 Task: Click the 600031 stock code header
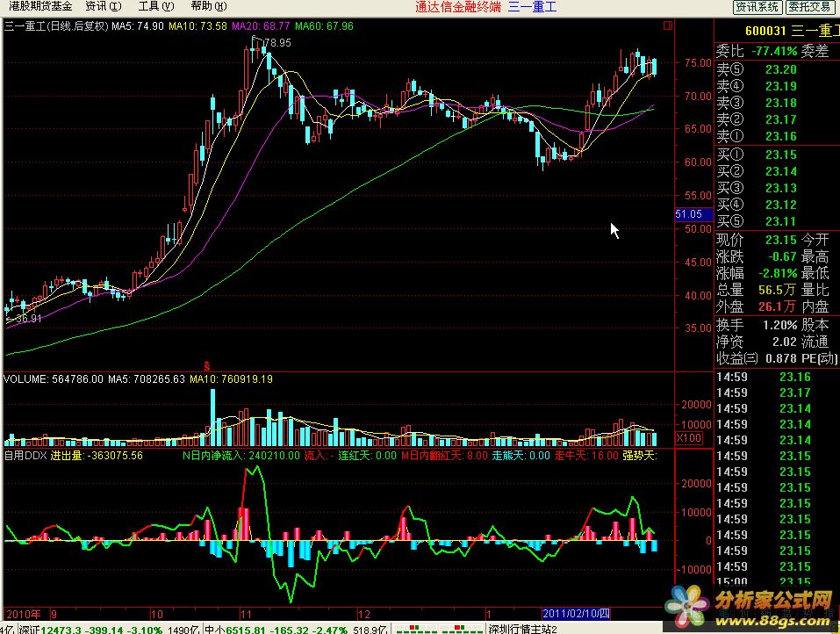coord(765,31)
